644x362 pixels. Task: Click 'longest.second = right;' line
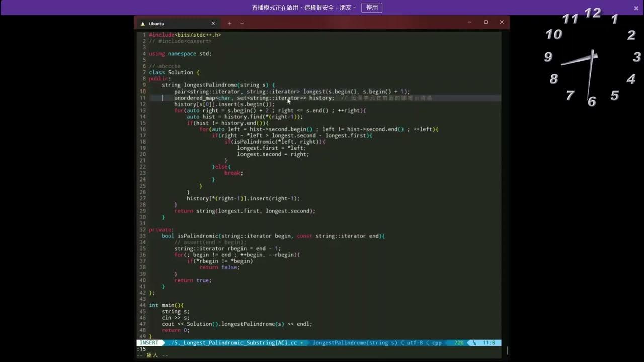tap(273, 154)
